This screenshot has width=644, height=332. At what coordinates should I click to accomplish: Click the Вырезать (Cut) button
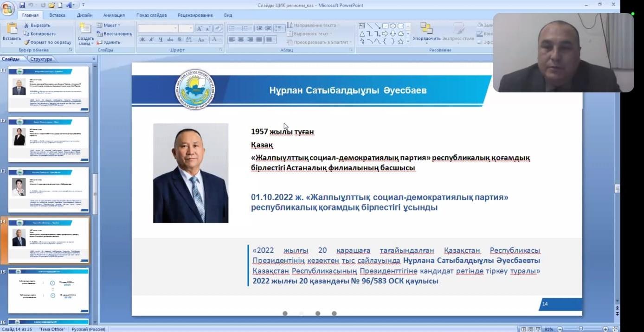click(x=37, y=26)
